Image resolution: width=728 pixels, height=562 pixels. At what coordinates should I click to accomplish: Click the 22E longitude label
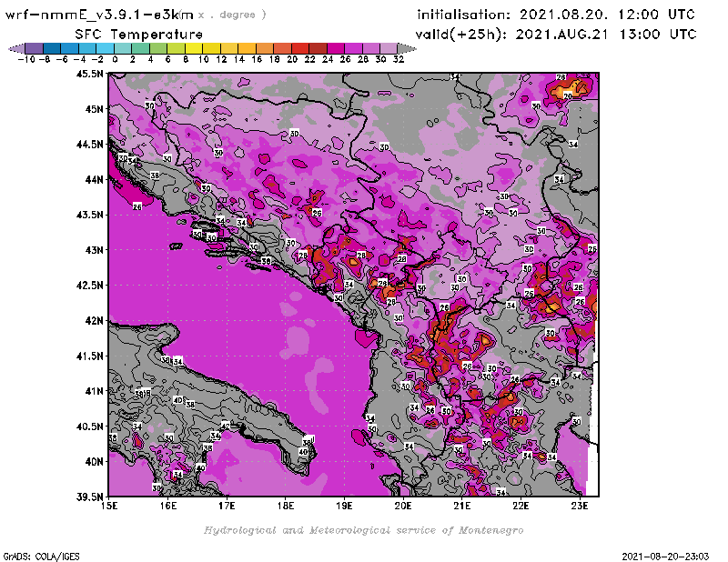[521, 506]
